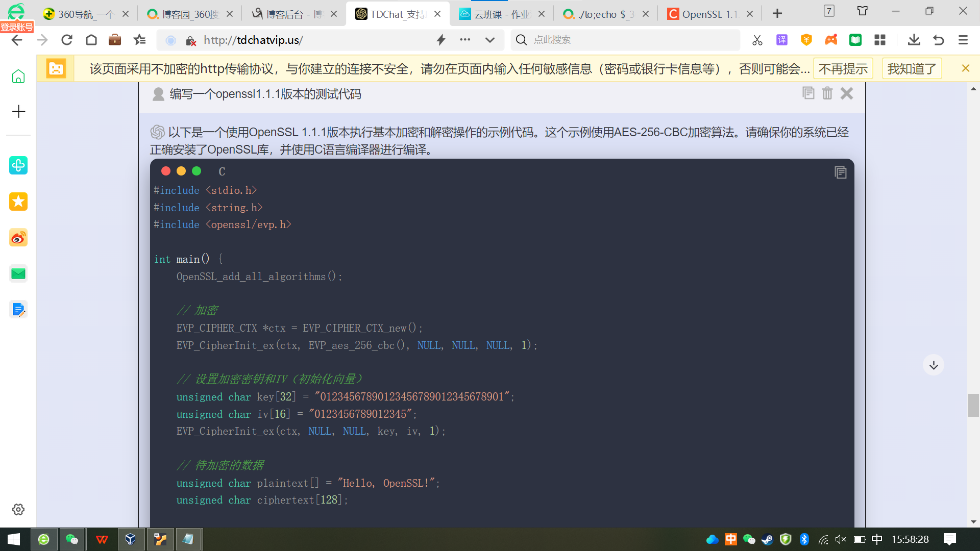Screen dimensions: 980x551
Task: Expand the address bar dropdown chevron
Action: coord(489,40)
